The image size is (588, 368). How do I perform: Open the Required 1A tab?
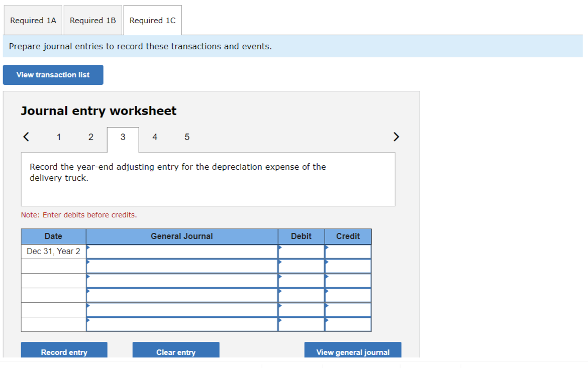tap(33, 20)
